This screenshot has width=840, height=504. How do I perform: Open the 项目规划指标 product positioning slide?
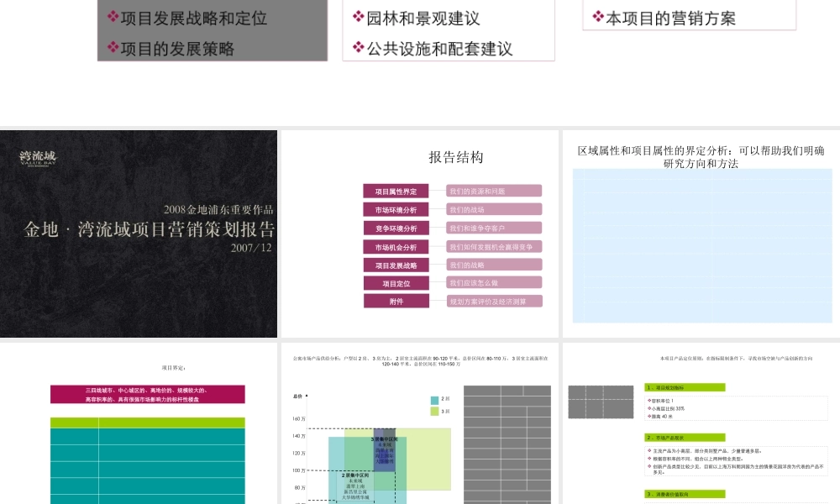pos(701,423)
